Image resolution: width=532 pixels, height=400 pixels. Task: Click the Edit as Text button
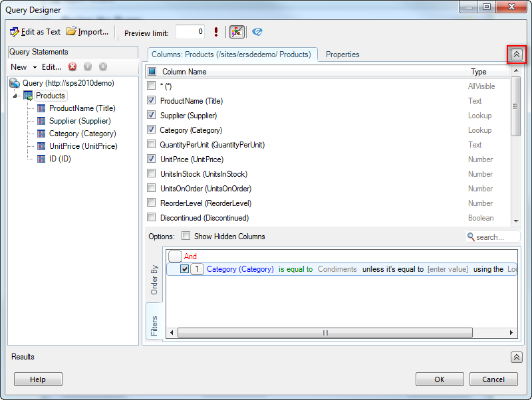coord(35,32)
